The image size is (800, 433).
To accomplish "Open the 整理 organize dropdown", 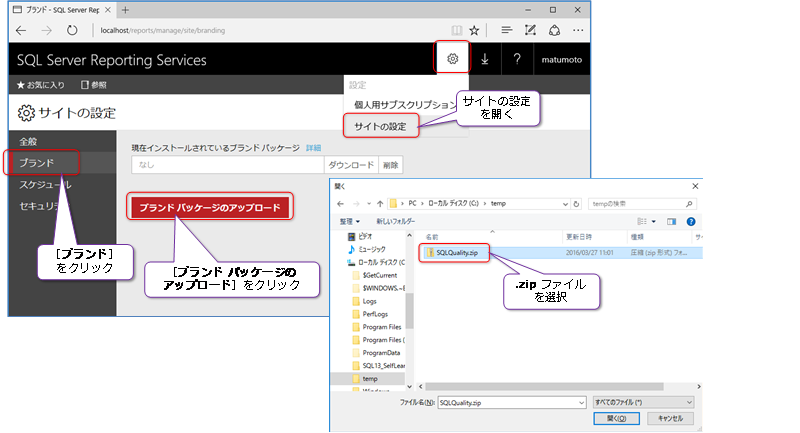I will pos(350,221).
